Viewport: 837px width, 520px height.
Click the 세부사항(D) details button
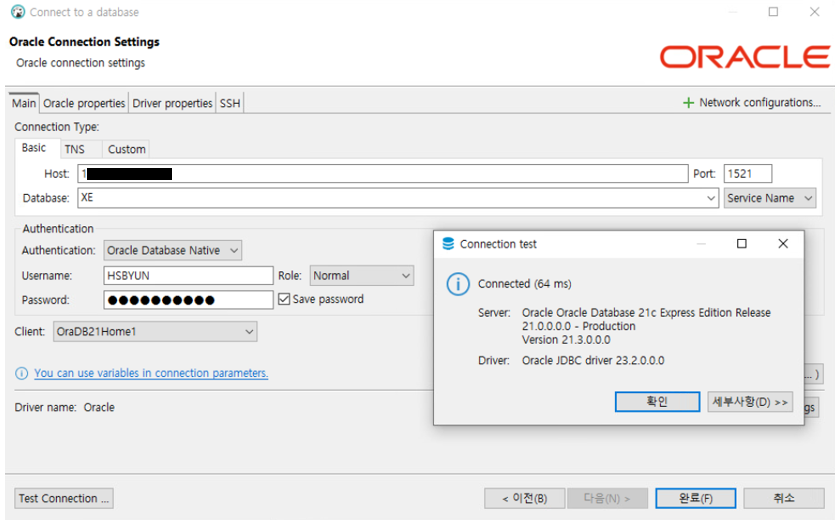coord(750,402)
